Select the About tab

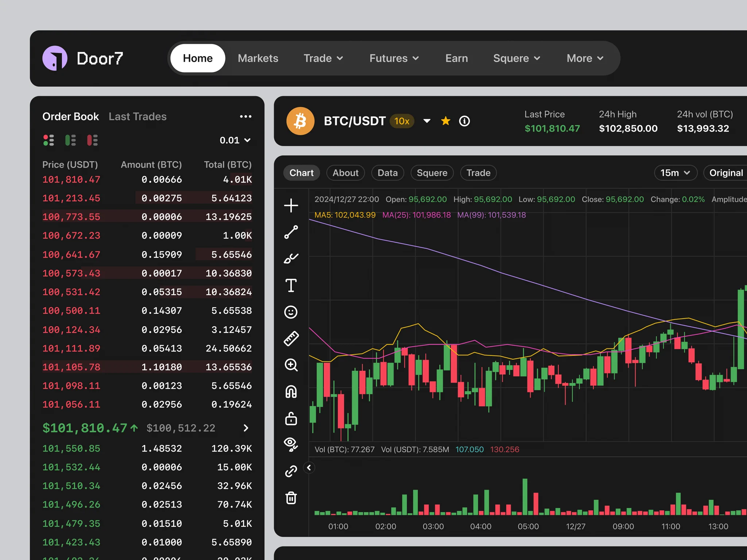click(x=345, y=173)
